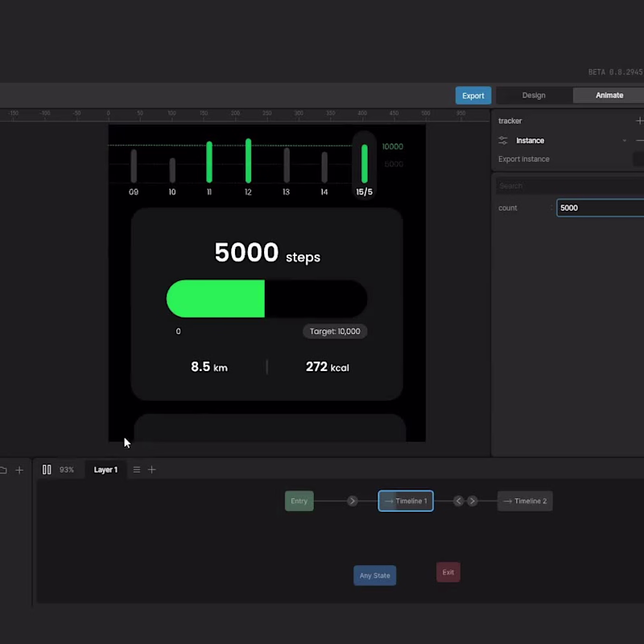Click the green step progress bar fill
This screenshot has width=644, height=644.
tap(215, 299)
